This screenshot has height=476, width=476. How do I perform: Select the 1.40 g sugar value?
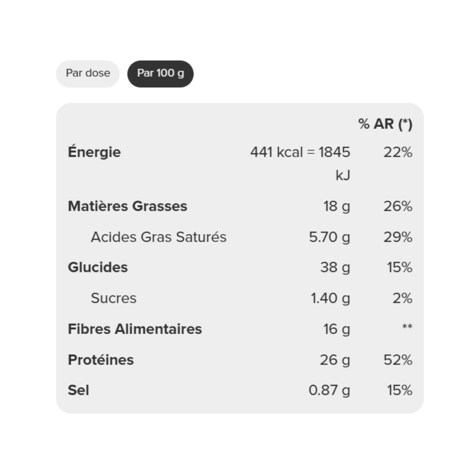point(330,299)
